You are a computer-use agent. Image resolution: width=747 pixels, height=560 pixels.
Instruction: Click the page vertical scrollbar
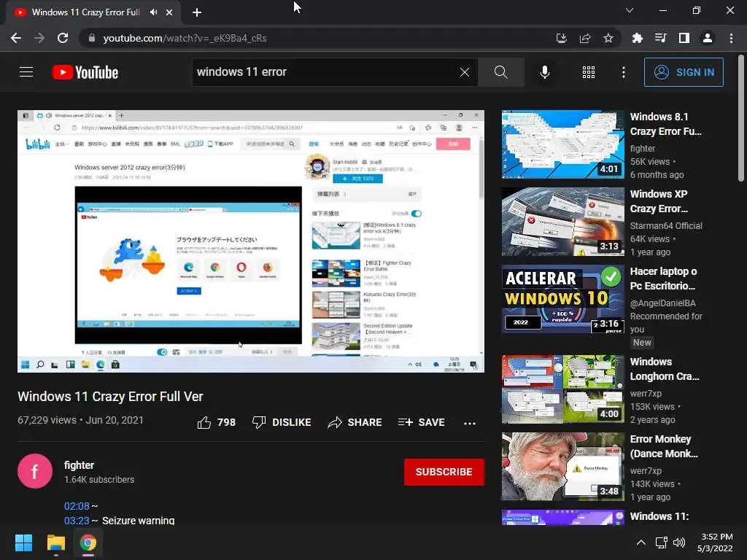741,118
